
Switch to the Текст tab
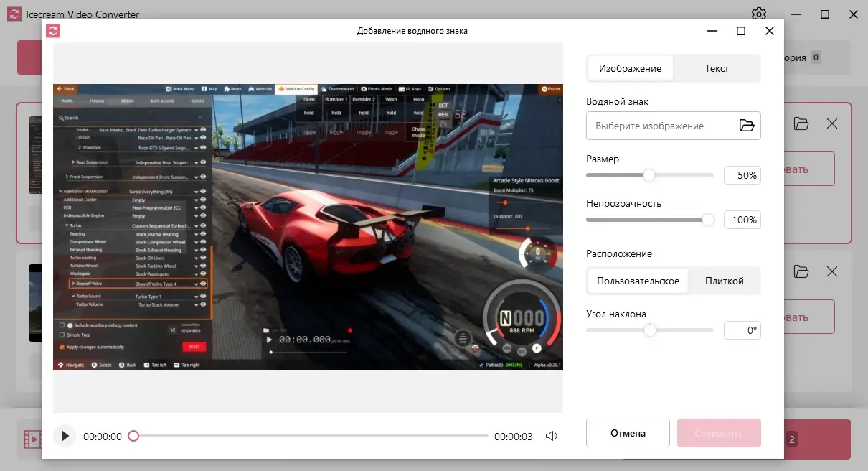pyautogui.click(x=717, y=68)
